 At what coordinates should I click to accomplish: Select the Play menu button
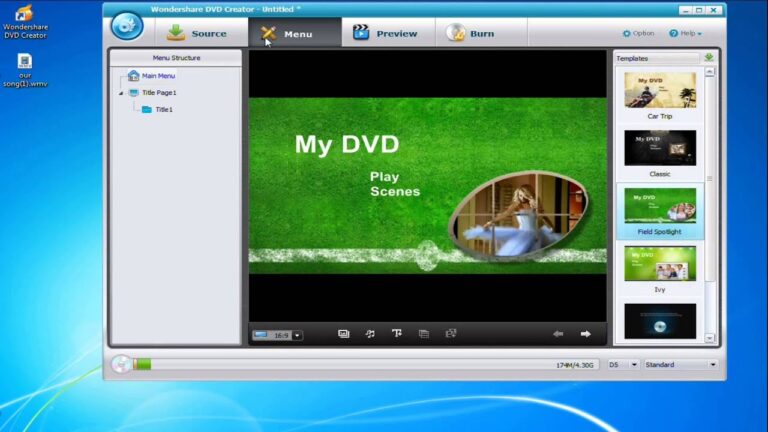(384, 176)
